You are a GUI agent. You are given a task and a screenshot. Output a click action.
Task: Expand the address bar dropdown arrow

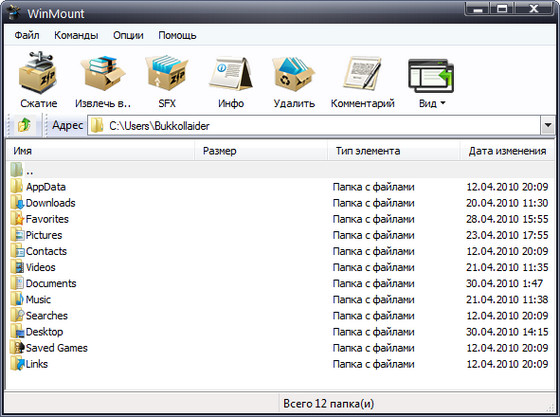[x=548, y=125]
